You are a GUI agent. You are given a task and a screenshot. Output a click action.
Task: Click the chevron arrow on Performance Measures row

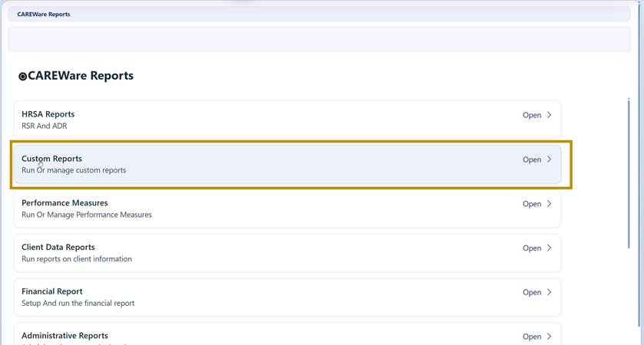tap(549, 203)
